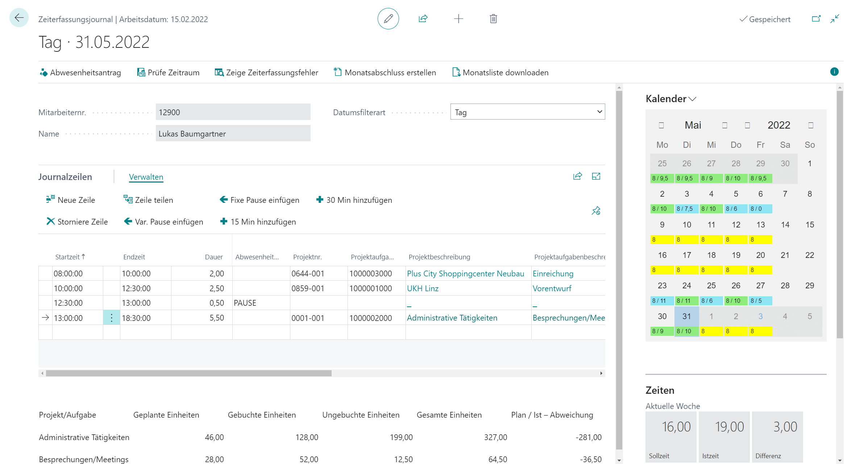Click Endzeit cell 12:30:00
The width and height of the screenshot is (868, 464).
coord(145,288)
